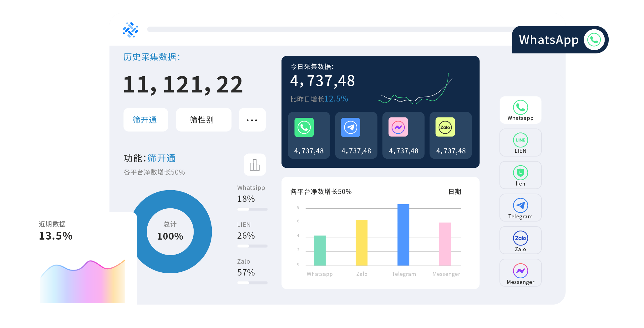The image size is (644, 328).
Task: Open the WhatsApp tile in today's data
Action: (x=309, y=135)
